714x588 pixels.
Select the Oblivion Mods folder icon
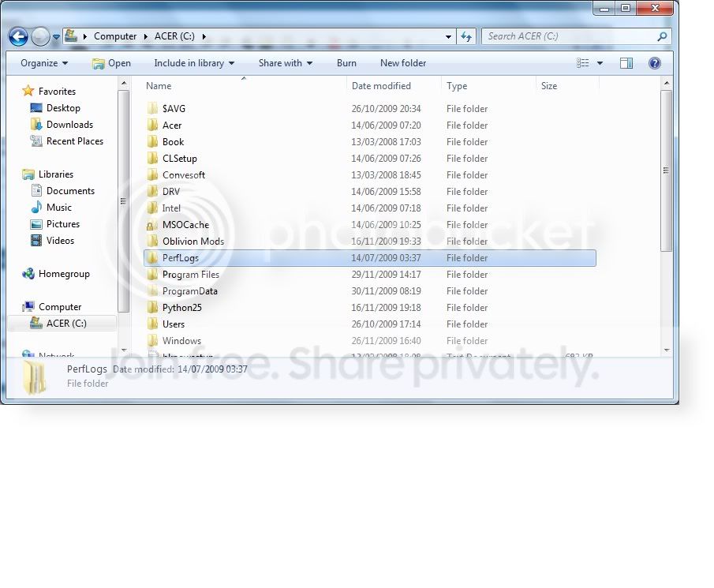(152, 241)
